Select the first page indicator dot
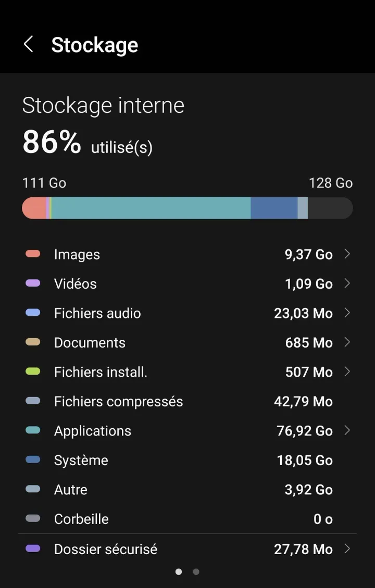 click(179, 572)
